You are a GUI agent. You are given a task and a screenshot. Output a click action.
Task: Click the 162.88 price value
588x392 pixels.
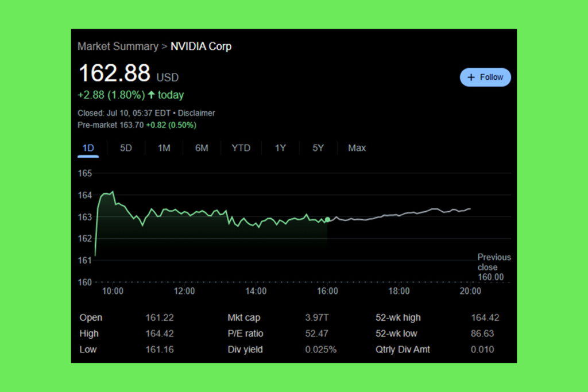(114, 73)
